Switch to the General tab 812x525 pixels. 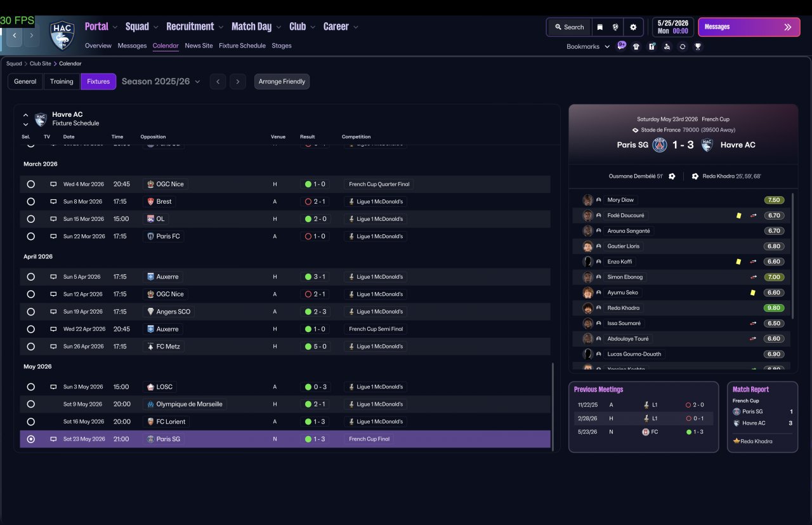coord(25,81)
